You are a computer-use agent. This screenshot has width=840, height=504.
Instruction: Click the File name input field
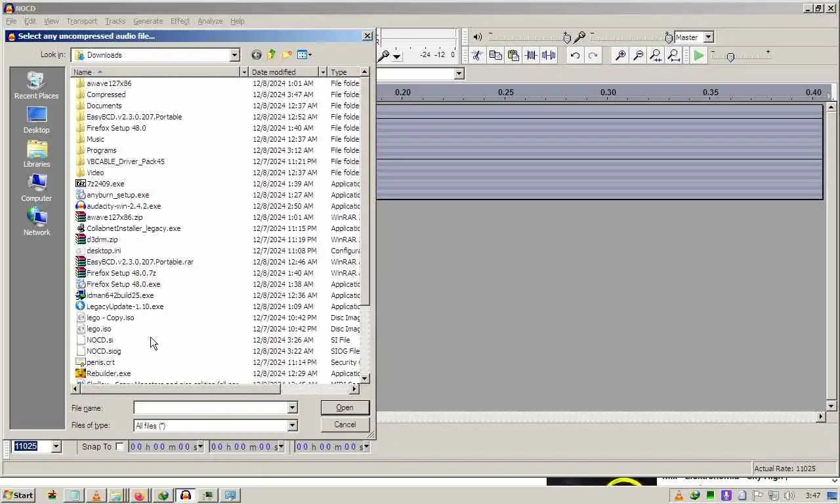(x=210, y=408)
